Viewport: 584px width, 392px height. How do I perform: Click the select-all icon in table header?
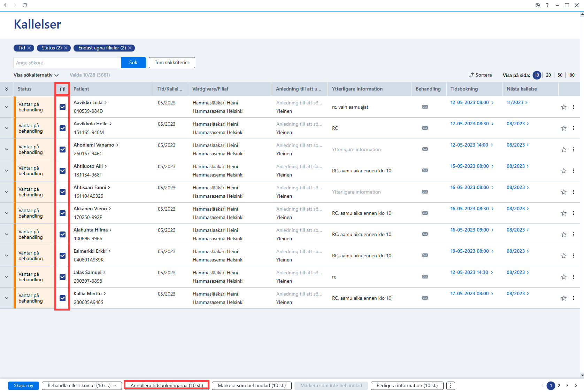62,89
